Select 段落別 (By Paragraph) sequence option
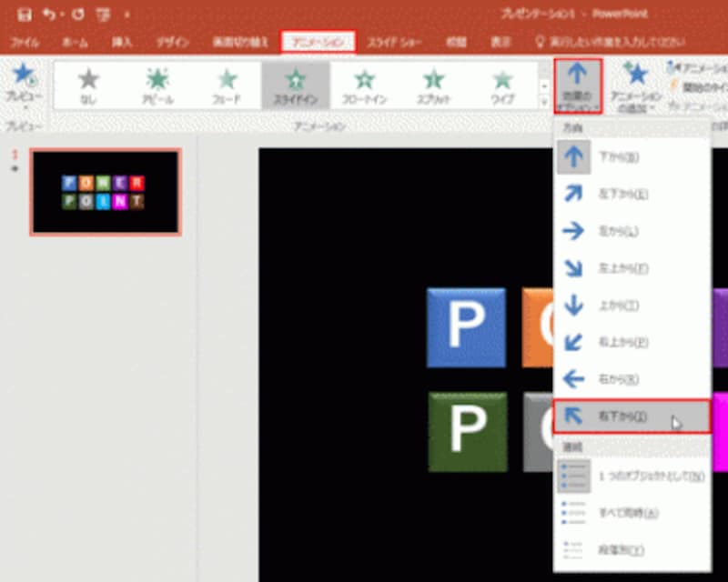The image size is (728, 582). click(x=632, y=550)
